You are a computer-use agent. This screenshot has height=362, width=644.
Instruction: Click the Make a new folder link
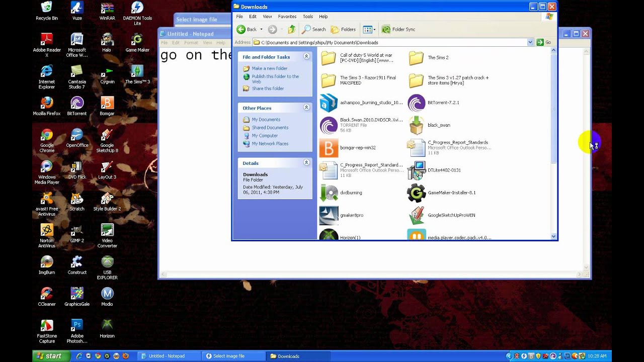click(x=269, y=68)
